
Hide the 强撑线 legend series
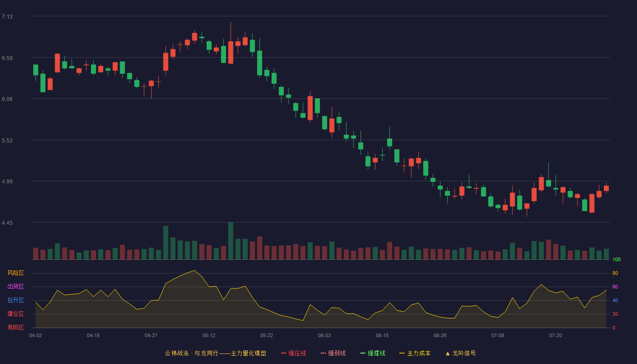click(x=373, y=353)
